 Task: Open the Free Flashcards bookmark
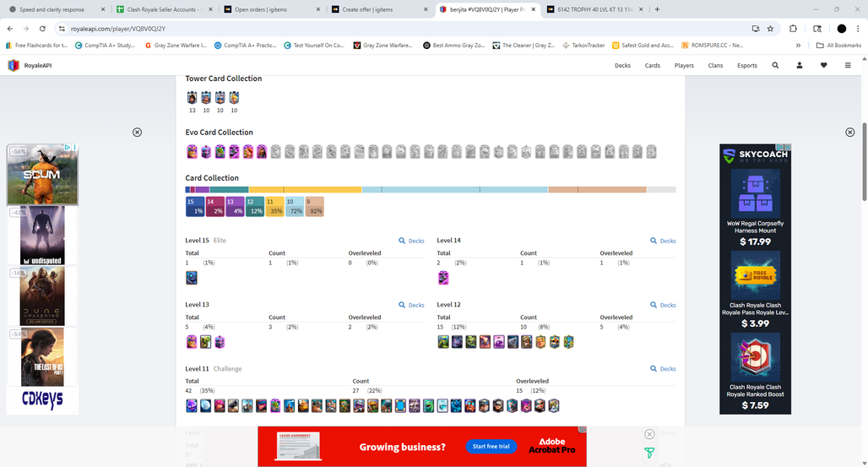pyautogui.click(x=36, y=46)
